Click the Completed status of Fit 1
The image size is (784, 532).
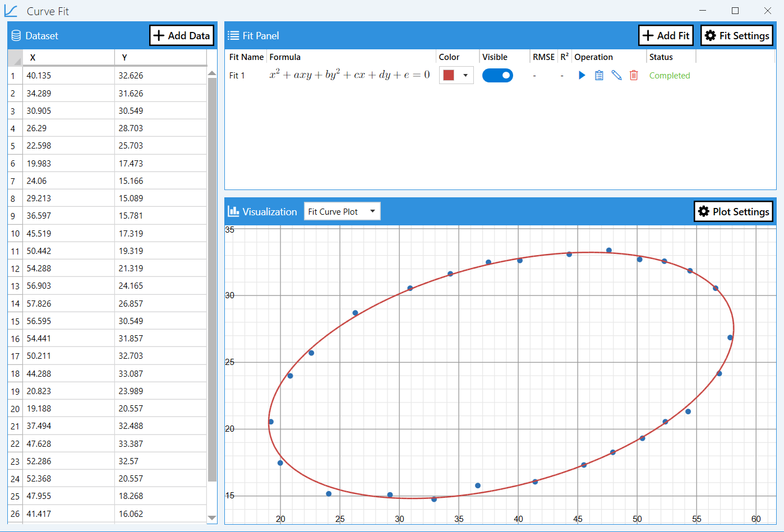click(x=669, y=75)
